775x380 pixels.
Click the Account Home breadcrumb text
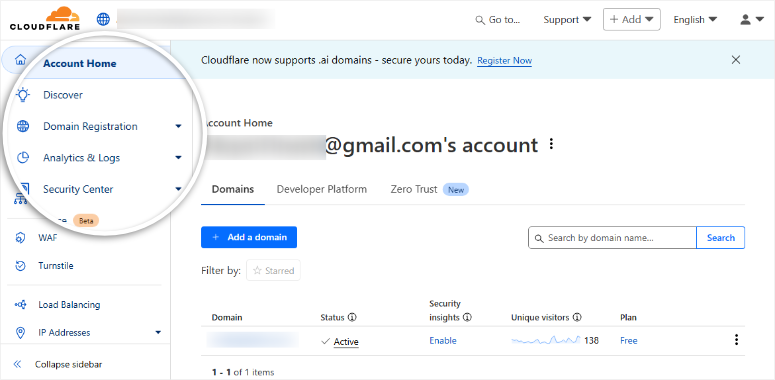(238, 123)
